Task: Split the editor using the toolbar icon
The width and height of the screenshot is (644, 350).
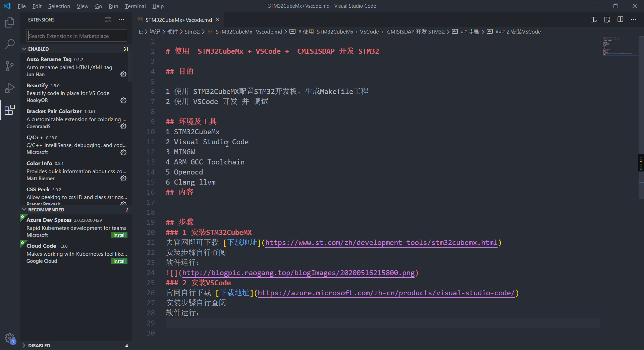Action: click(x=621, y=19)
